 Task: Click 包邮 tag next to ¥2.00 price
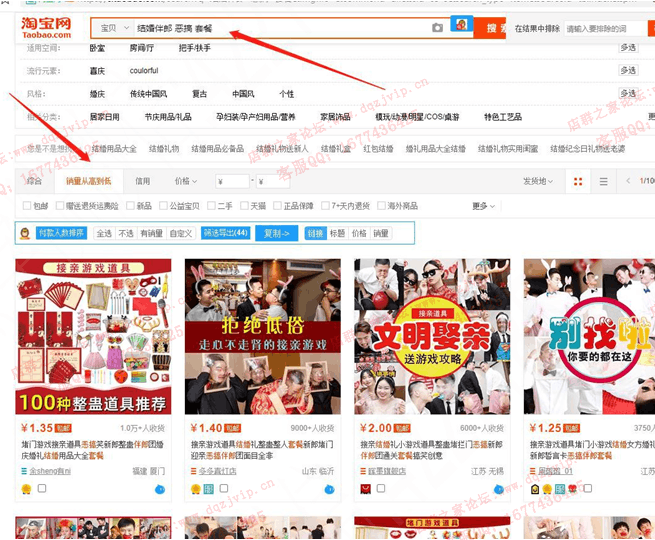(x=402, y=428)
